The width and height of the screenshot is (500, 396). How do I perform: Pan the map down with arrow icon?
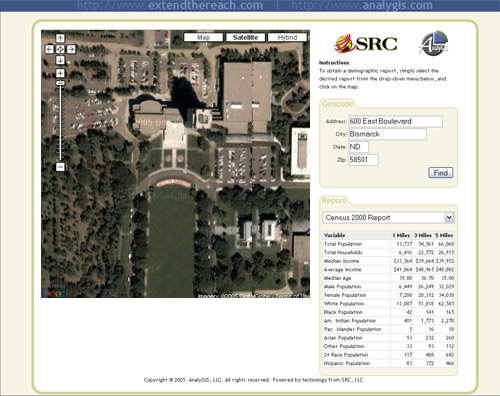pos(60,60)
